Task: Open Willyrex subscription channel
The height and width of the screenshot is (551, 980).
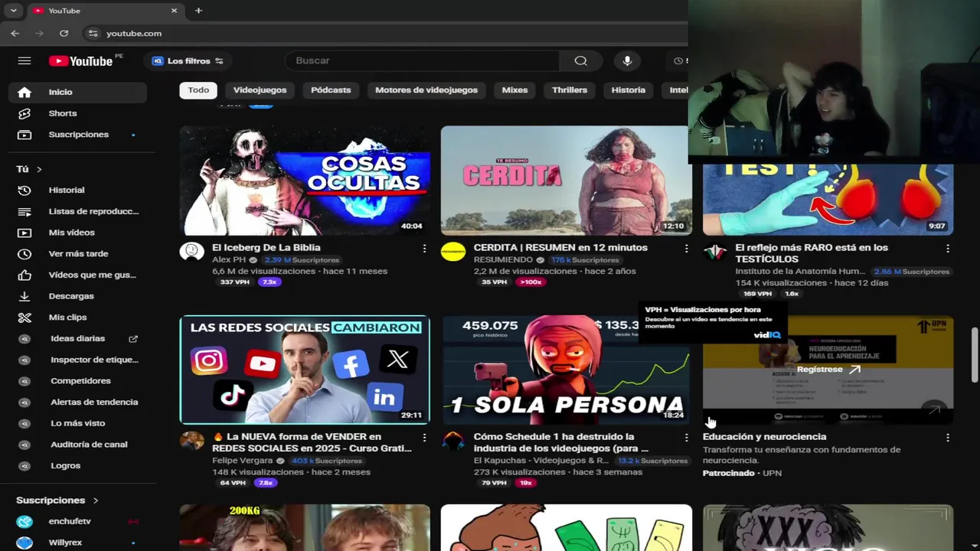Action: (77, 543)
